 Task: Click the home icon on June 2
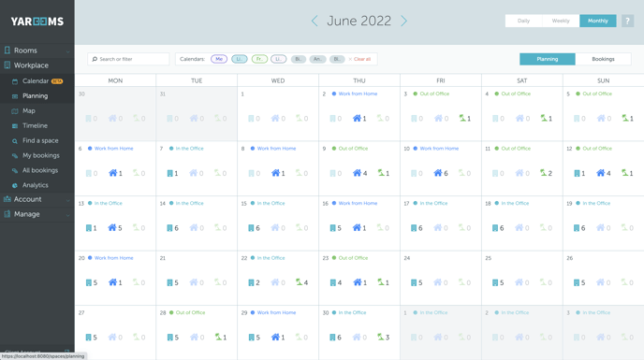point(357,118)
